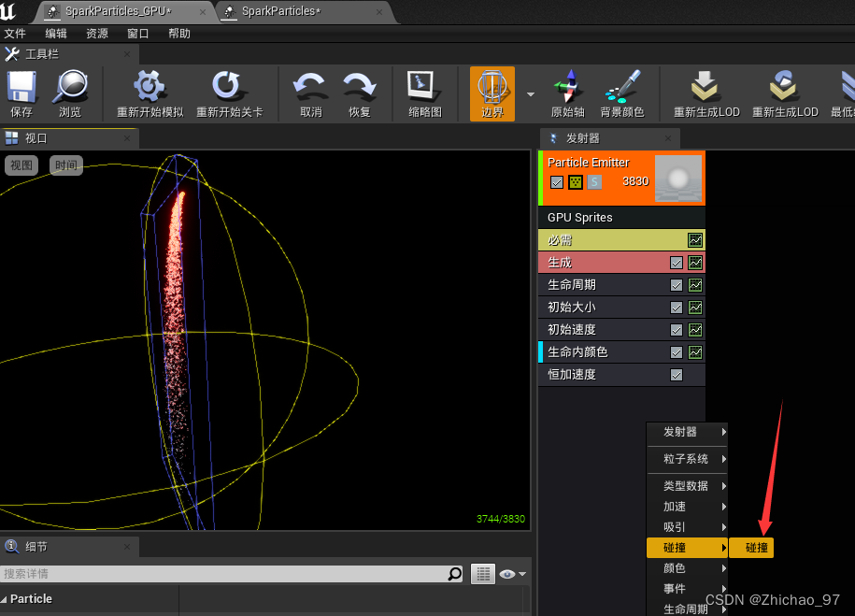The image size is (855, 616).
Task: Toggle the 生命周期 module checkbox
Action: point(677,285)
